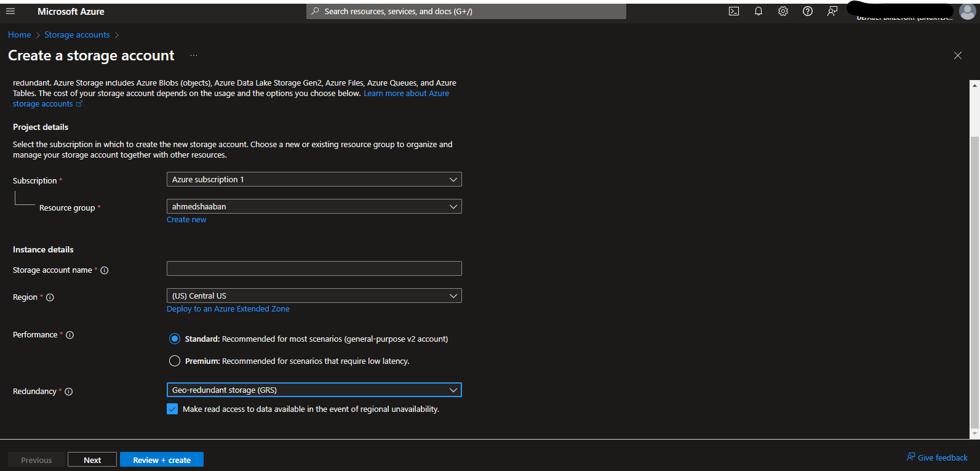Go to Storage accounts breadcrumb
This screenshot has height=471, width=980.
click(77, 34)
